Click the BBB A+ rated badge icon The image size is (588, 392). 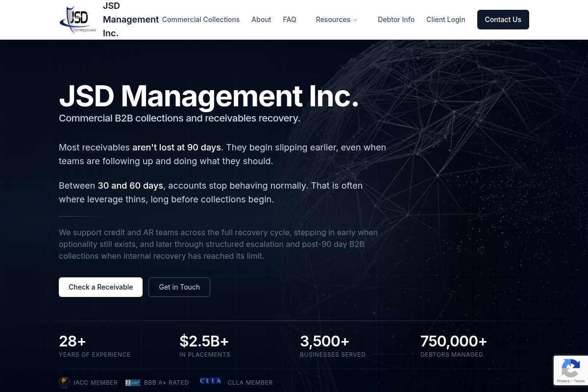[133, 383]
